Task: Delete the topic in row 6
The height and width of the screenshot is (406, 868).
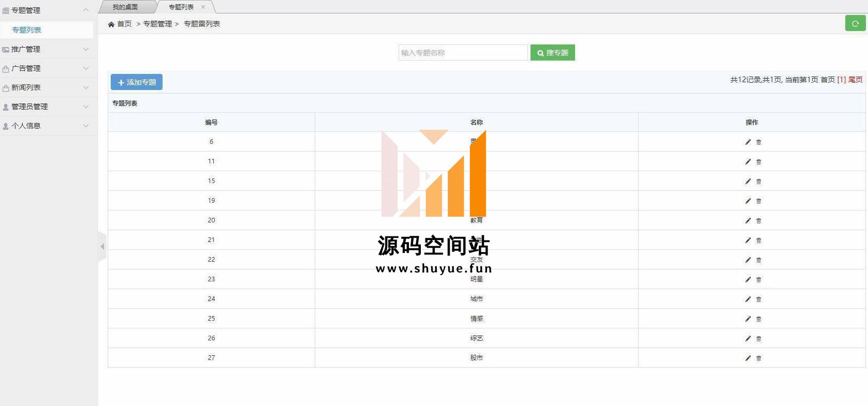Action: [759, 142]
